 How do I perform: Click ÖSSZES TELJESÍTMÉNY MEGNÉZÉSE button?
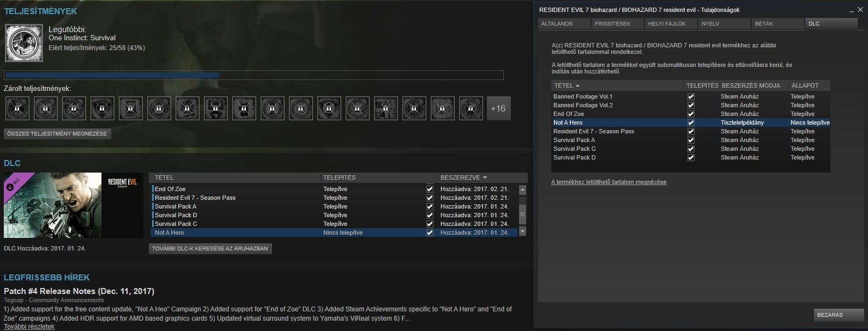point(57,133)
